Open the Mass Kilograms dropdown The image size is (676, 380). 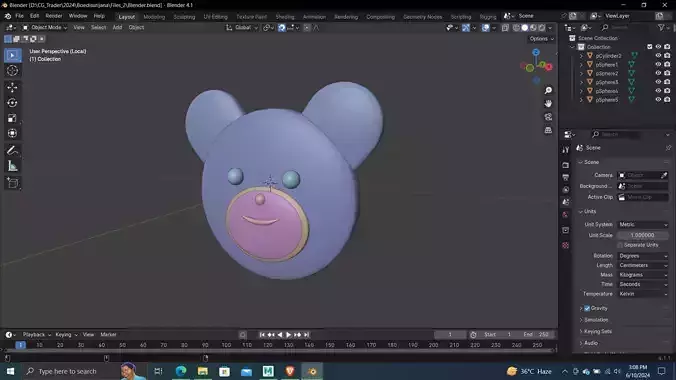coord(643,275)
